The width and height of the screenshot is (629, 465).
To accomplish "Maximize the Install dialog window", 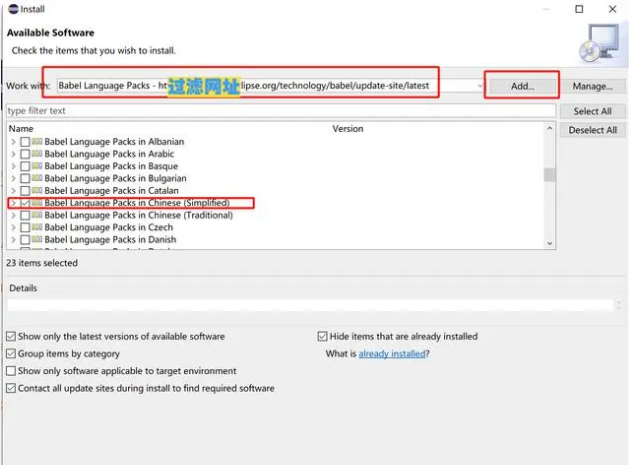I will tap(579, 9).
